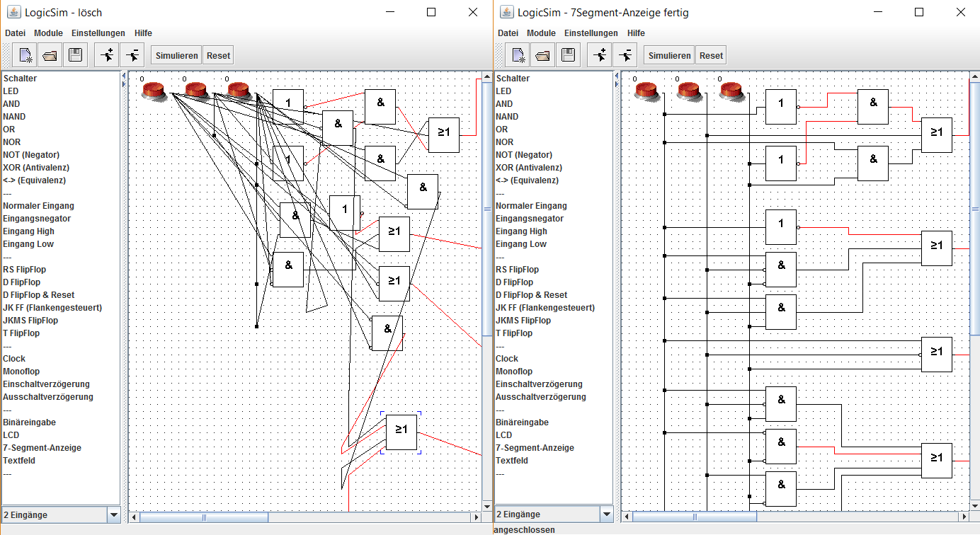Toggle the third red switch in the lösch circuit
Screen dimensions: 980x535
tap(239, 90)
